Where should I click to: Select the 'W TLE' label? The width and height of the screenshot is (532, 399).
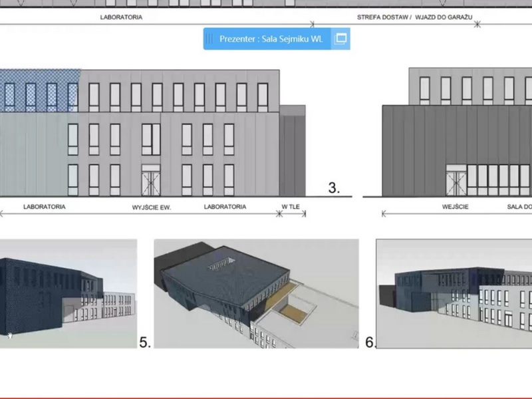pos(291,206)
